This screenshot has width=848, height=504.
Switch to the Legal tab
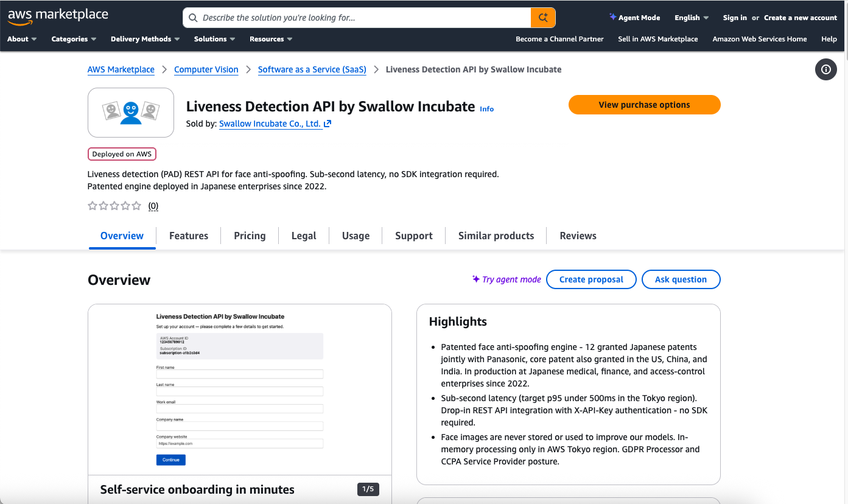tap(304, 236)
